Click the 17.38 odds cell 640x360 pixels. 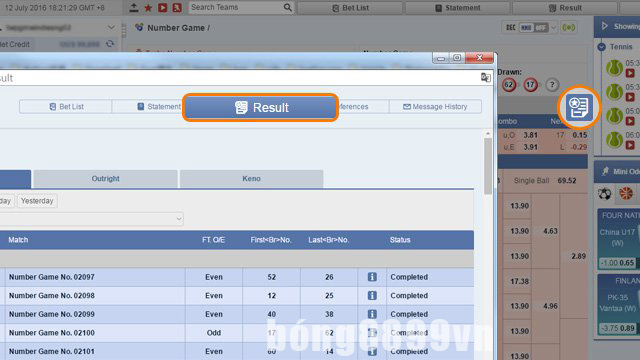point(519,281)
